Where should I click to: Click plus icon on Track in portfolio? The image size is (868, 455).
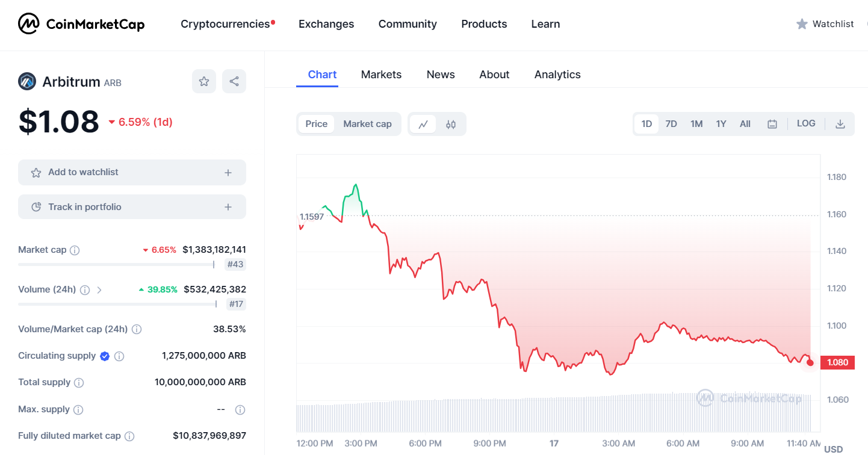pos(228,207)
